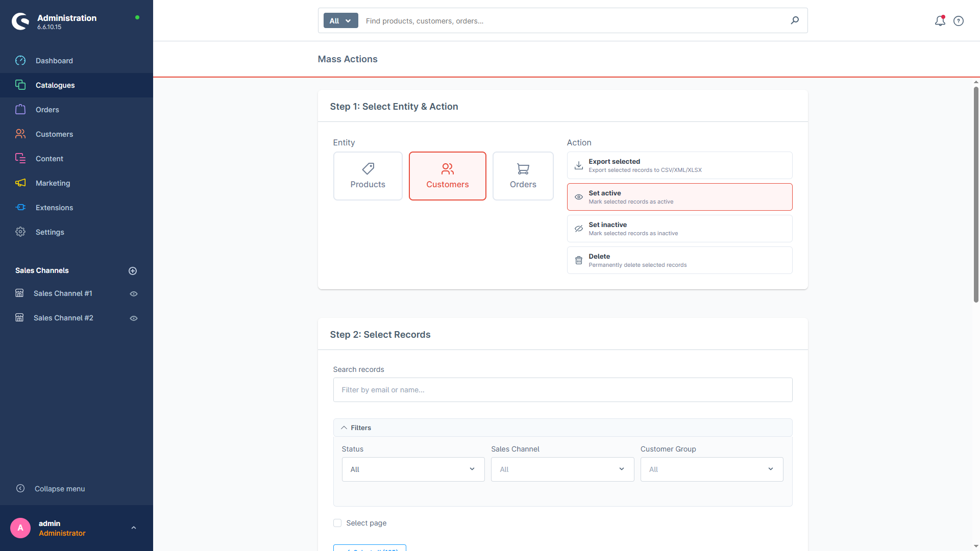Click the Shopware logo in sidebar
The image size is (980, 551).
[x=21, y=21]
